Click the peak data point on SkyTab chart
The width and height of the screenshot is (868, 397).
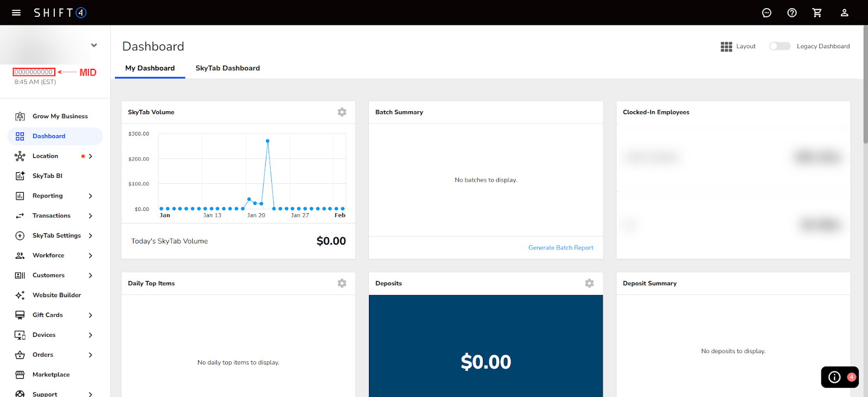[267, 141]
